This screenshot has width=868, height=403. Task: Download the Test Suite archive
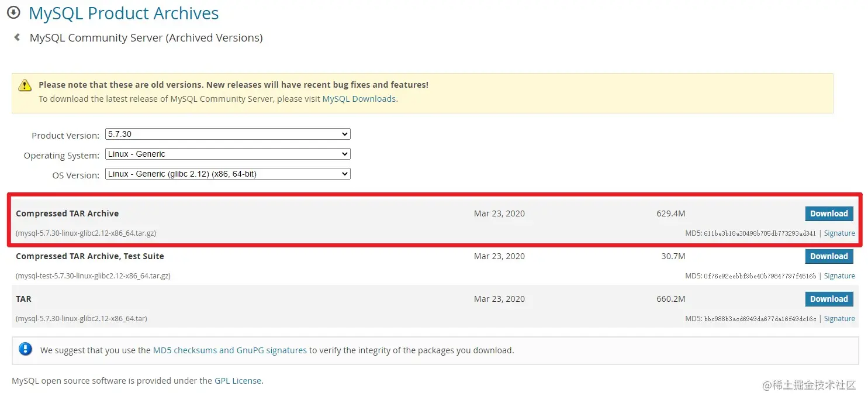point(828,256)
